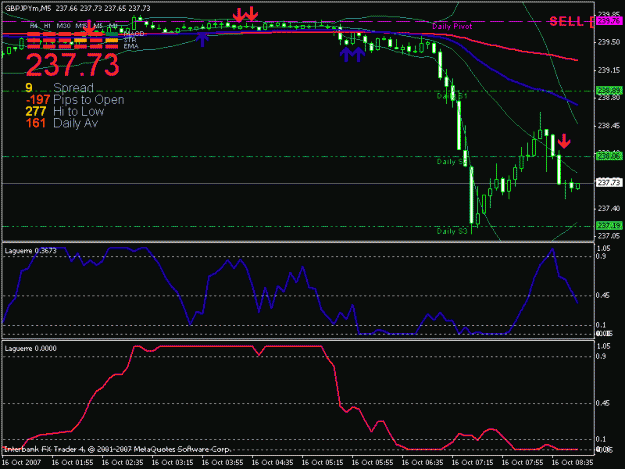Click the -197 pips value

(38, 100)
